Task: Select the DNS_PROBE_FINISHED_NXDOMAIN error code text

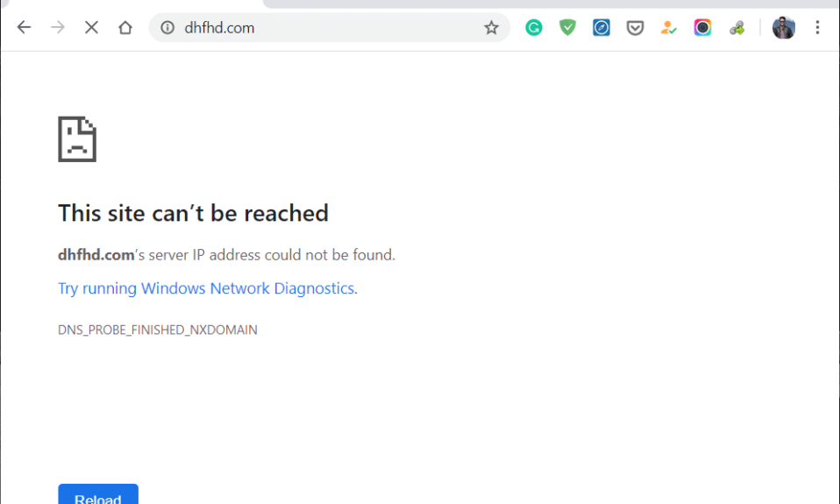Action: click(x=158, y=330)
